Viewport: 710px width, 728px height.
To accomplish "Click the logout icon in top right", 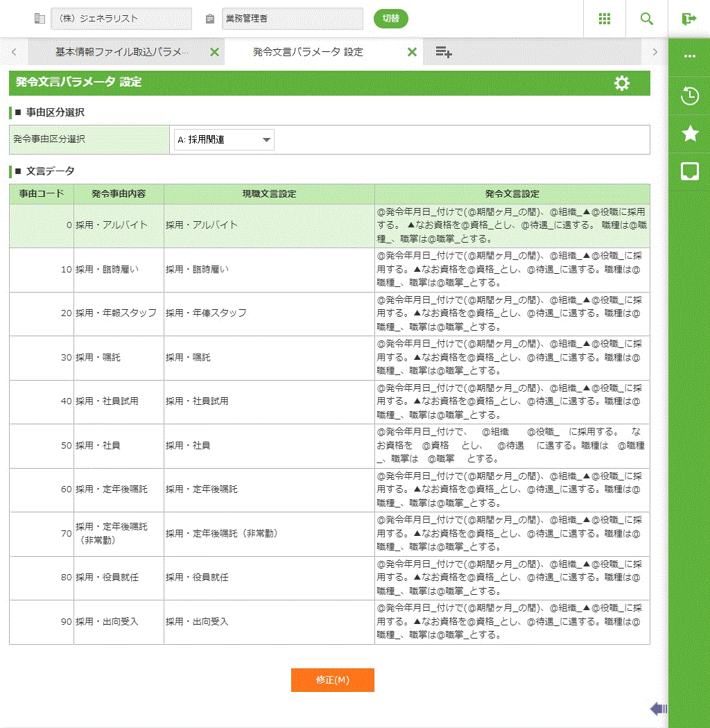I will coord(689,19).
